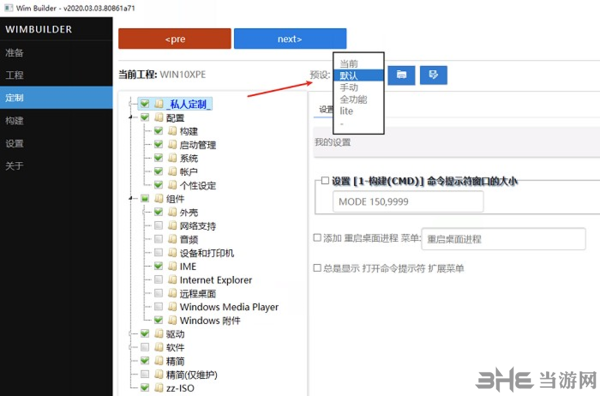Viewport: 600px width, 396px height.
Task: Tick 总是显示 打开命令提示符 扩展菜单 checkbox
Action: (317, 268)
